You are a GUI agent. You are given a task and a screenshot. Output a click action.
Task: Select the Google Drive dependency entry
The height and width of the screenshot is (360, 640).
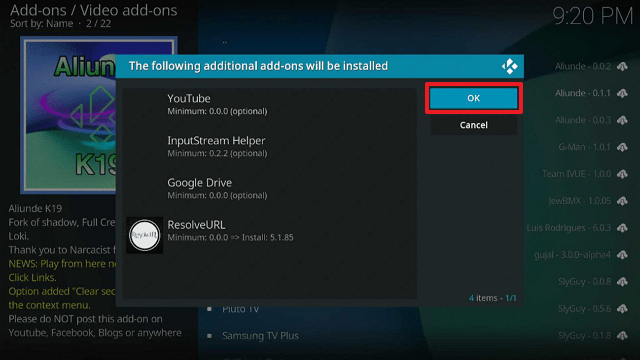[269, 189]
